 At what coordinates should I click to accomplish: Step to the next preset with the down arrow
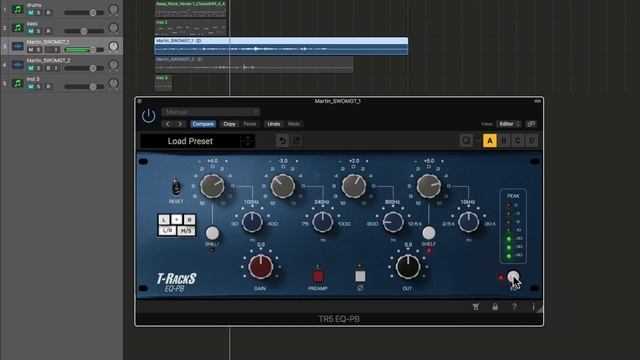click(x=247, y=144)
